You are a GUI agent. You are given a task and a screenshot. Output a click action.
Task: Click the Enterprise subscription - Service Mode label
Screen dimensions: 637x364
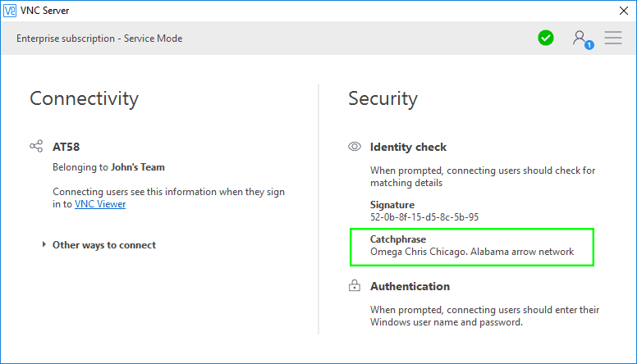tap(99, 39)
